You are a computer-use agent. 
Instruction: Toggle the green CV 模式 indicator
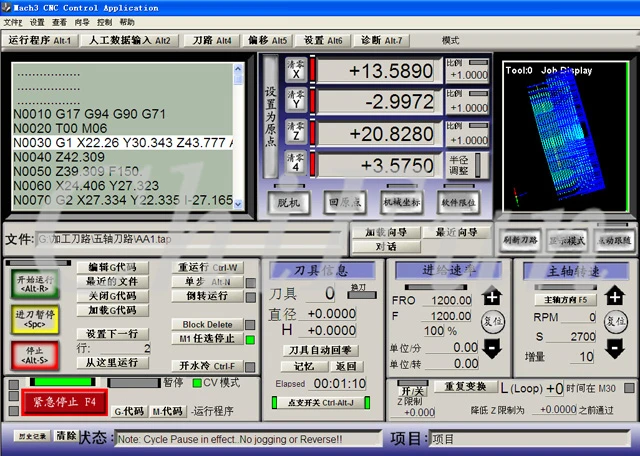(197, 383)
